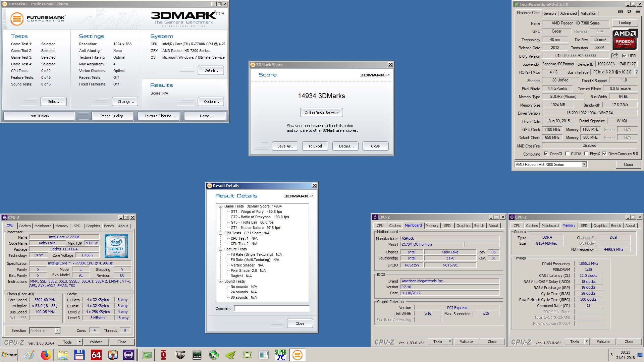Open the GPU-Z hamburger menu icon

click(x=638, y=11)
